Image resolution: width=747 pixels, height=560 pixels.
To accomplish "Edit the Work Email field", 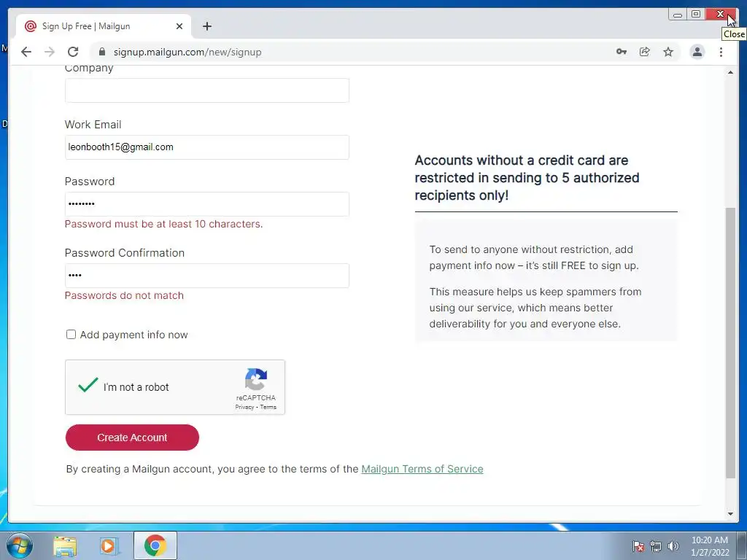I will click(x=206, y=147).
